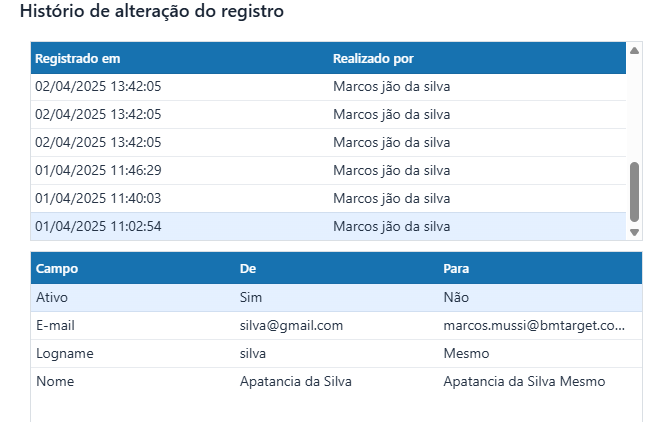The height and width of the screenshot is (422, 664).
Task: Sort by the "Registrado em" column header
Action: [x=77, y=59]
